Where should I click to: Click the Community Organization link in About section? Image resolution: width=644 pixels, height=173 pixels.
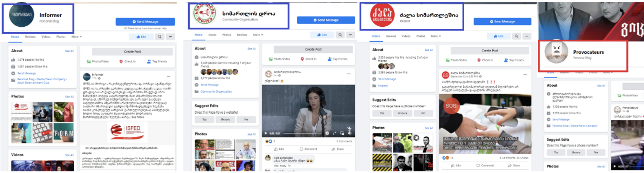click(x=216, y=92)
